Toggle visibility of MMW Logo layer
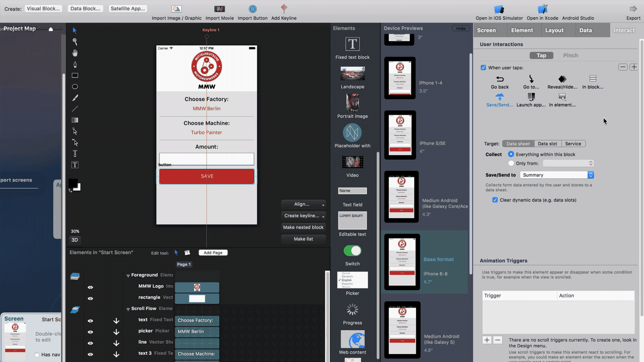This screenshot has height=362, width=644. [90, 287]
